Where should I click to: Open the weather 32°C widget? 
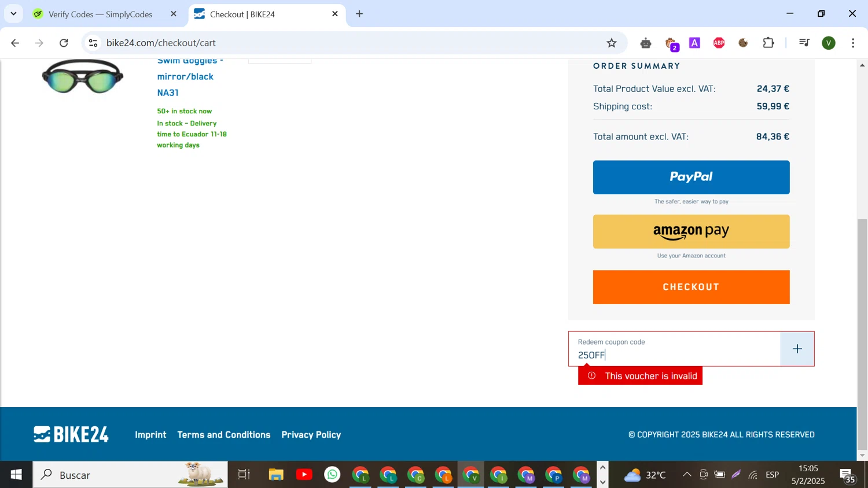[x=645, y=475]
